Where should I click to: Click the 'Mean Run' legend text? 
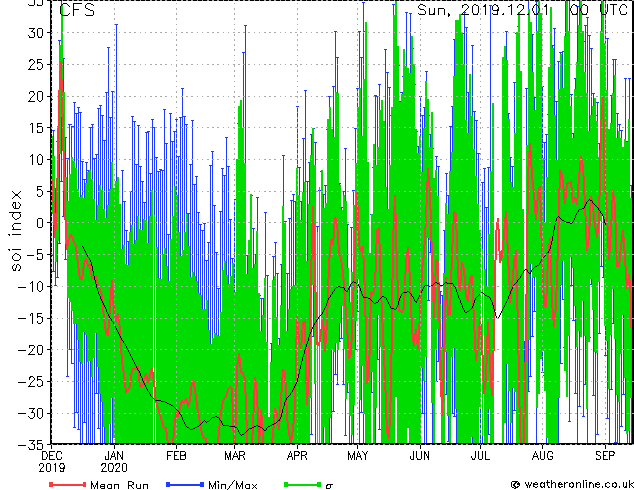[120, 485]
